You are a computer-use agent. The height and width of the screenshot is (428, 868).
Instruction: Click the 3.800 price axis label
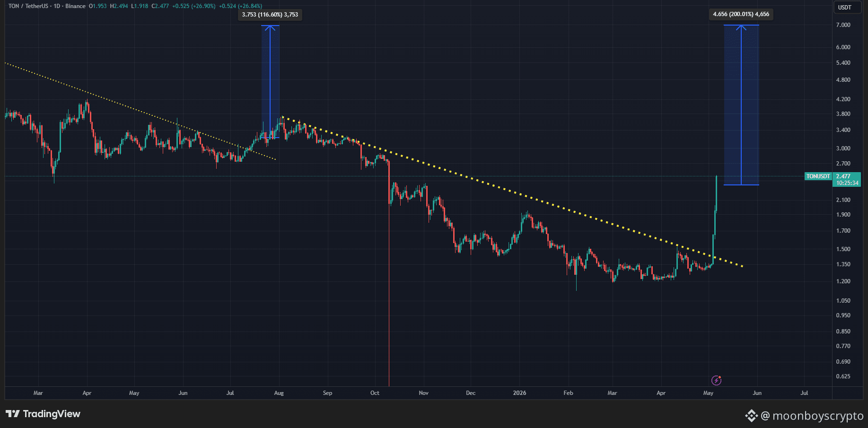tap(843, 114)
